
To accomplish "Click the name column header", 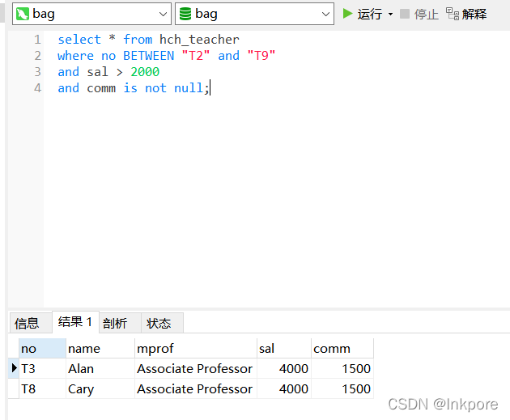I will pyautogui.click(x=100, y=349).
